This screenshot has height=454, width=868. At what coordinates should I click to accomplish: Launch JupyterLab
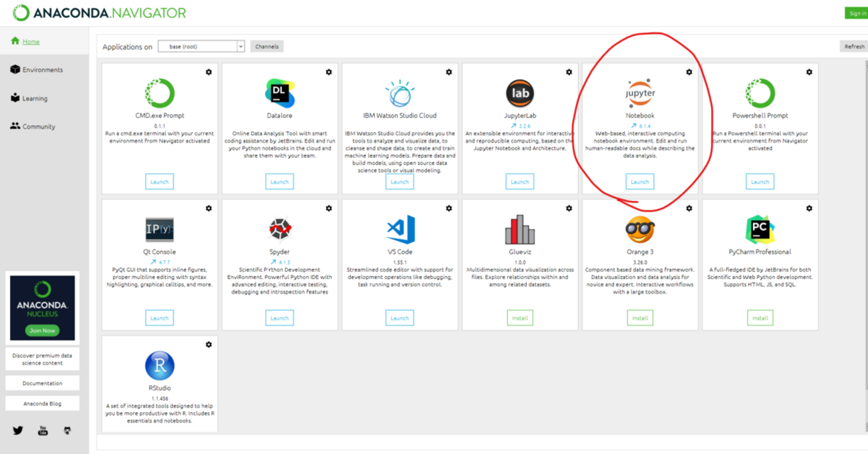(519, 182)
